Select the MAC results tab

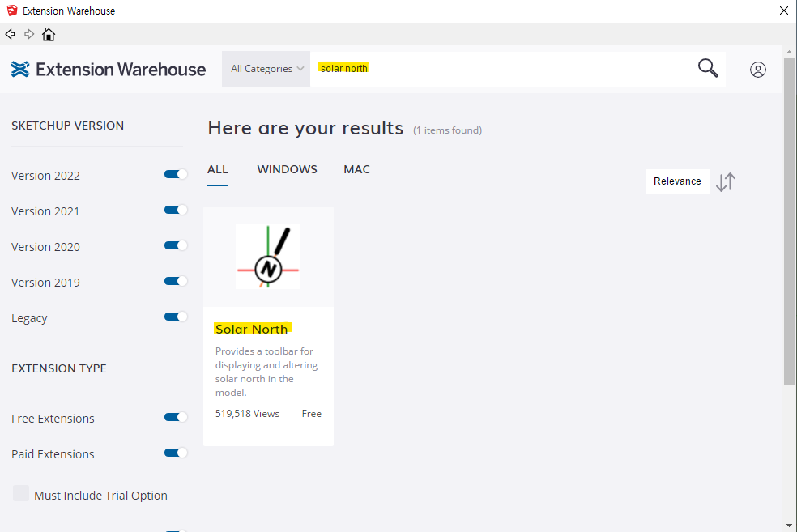(357, 170)
